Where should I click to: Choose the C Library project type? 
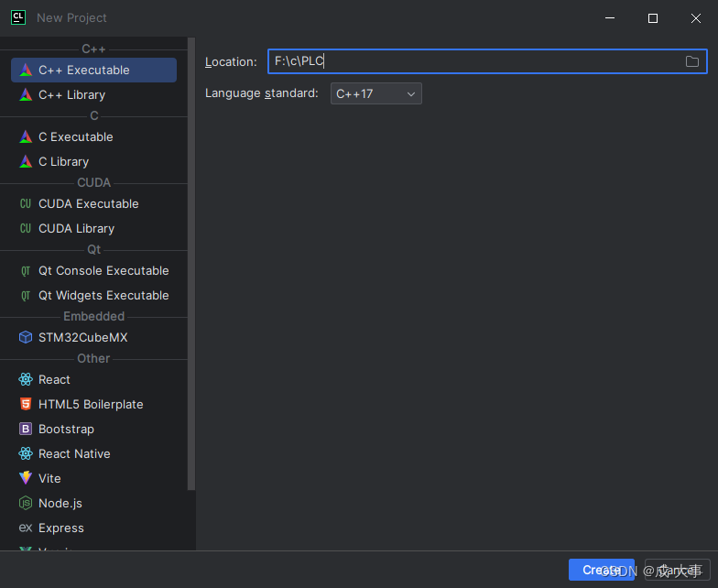[63, 162]
